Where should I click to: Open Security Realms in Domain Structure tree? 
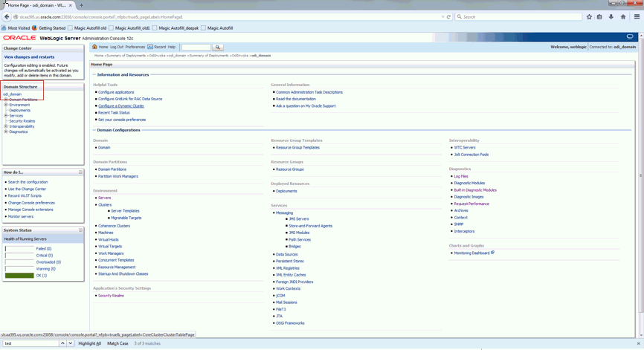pos(22,121)
